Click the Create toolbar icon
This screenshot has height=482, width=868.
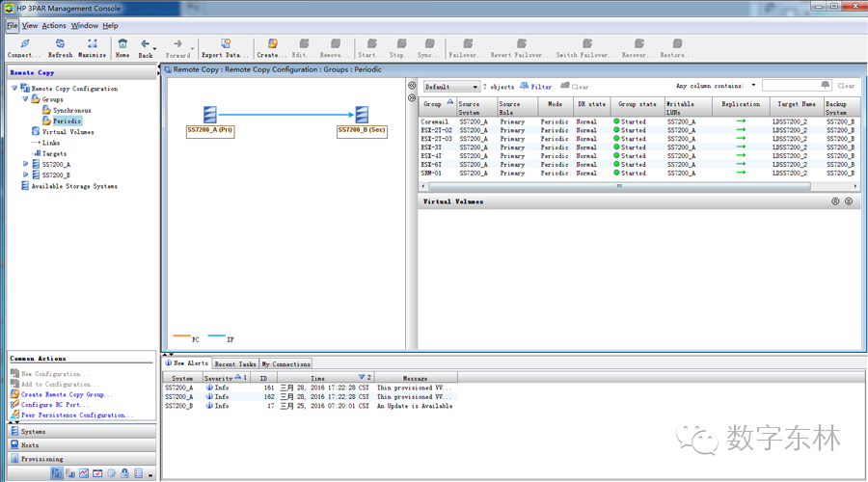click(273, 43)
